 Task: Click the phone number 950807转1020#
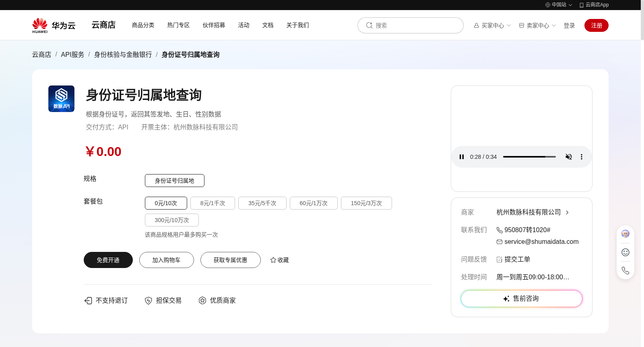(527, 230)
